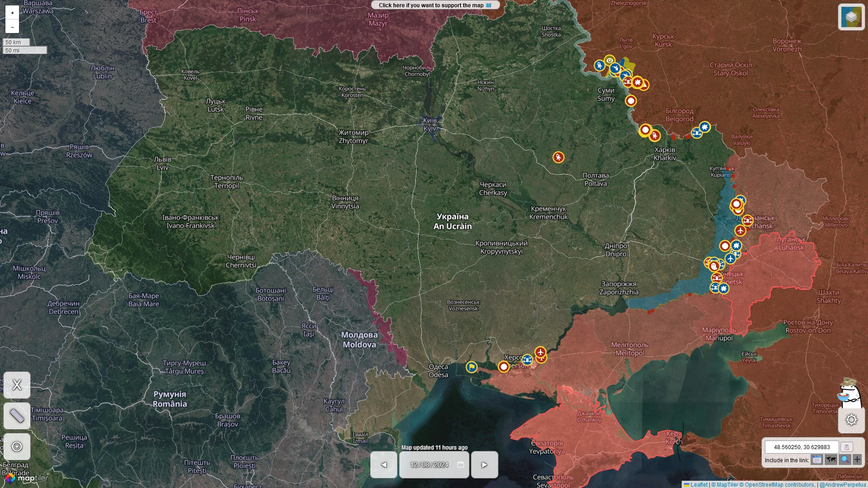Open the X (Twitter) button
Viewport: 868px width, 488px height.
(17, 385)
